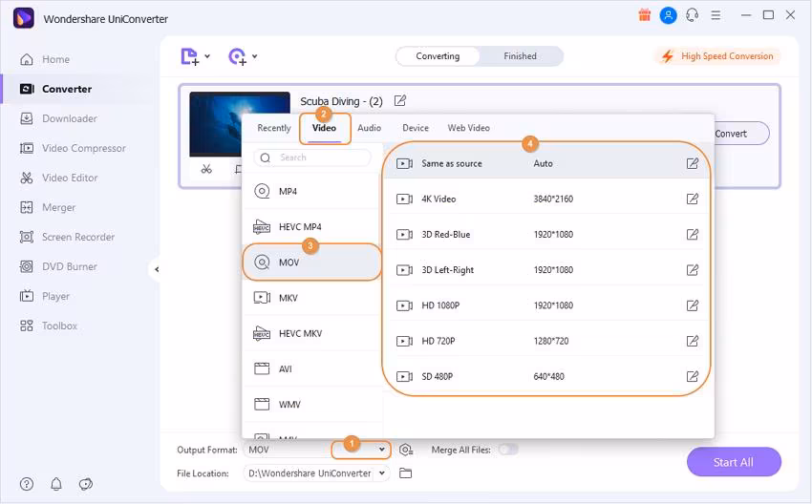
Task: Open the customer support headset icon
Action: [x=692, y=15]
